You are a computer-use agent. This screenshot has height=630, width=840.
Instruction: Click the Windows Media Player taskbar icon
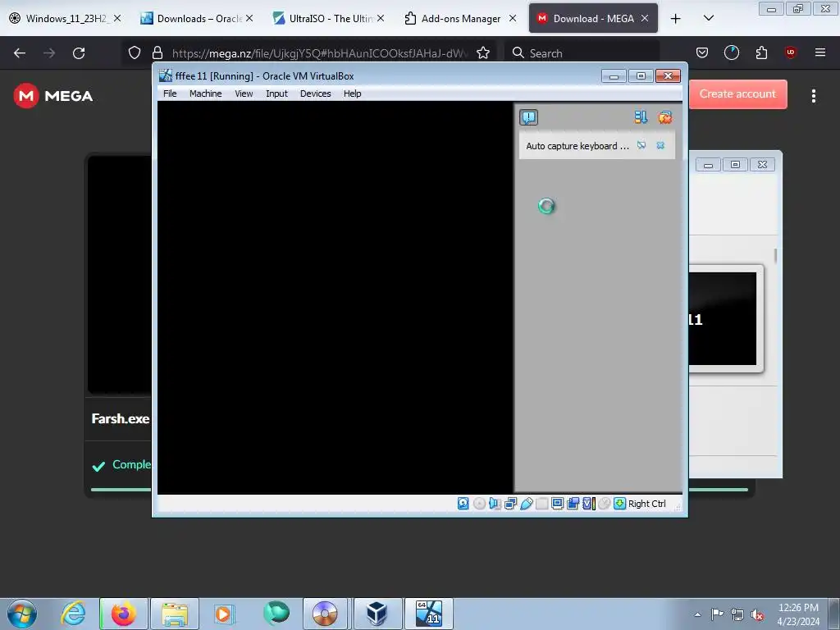pyautogui.click(x=225, y=614)
